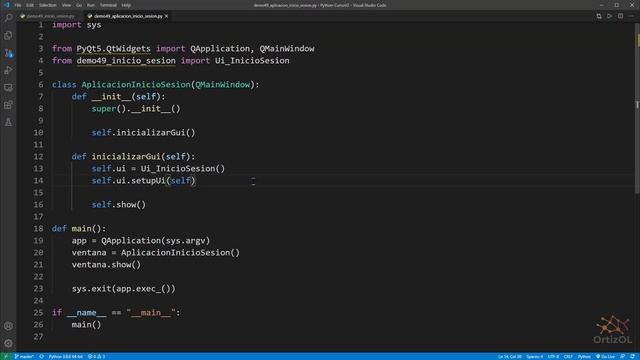The height and width of the screenshot is (360, 640).
Task: Click line number 6 in the gutter
Action: coord(41,84)
